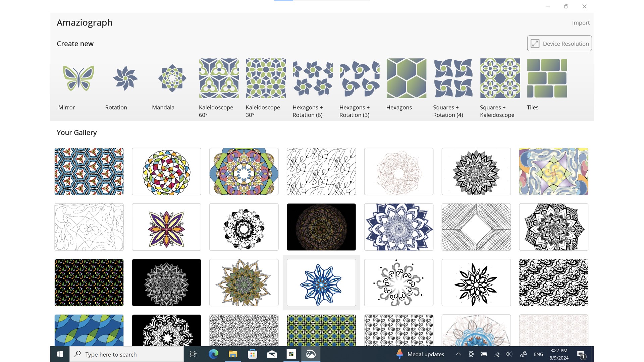Select the Rotation pinwheel template
644x362 pixels.
pos(125,78)
